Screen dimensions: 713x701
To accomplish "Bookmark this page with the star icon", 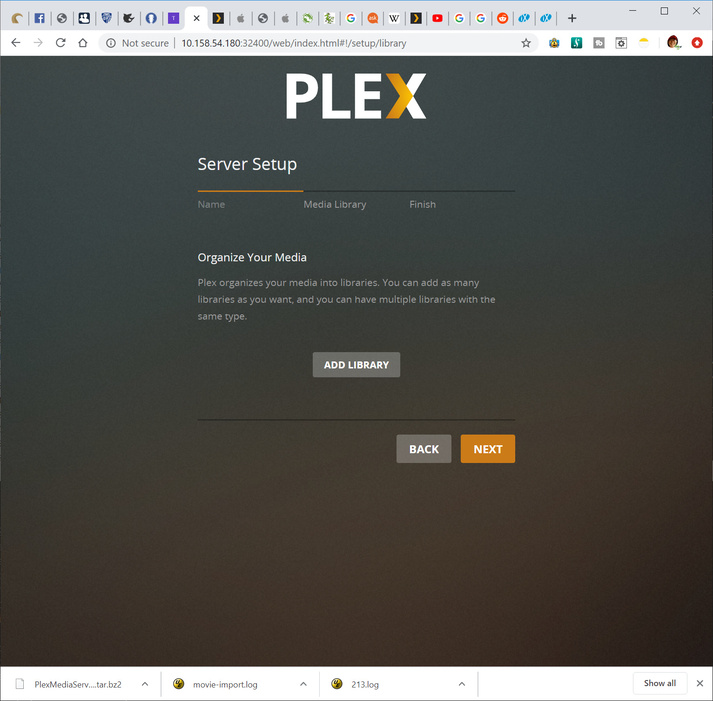I will tap(526, 43).
